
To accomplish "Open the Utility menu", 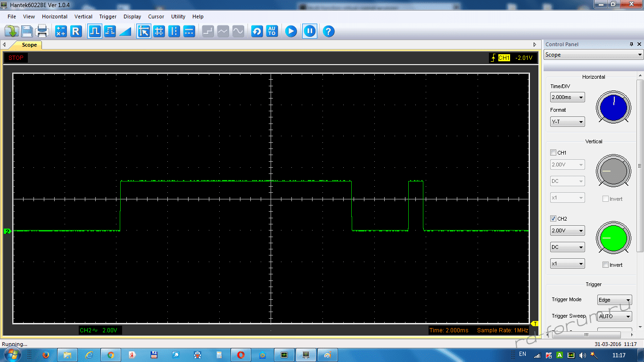I will (x=178, y=16).
